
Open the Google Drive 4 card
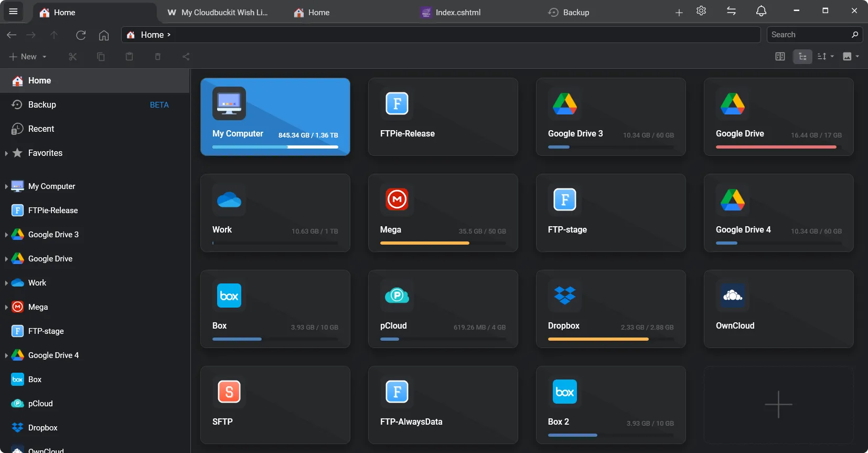coord(779,213)
